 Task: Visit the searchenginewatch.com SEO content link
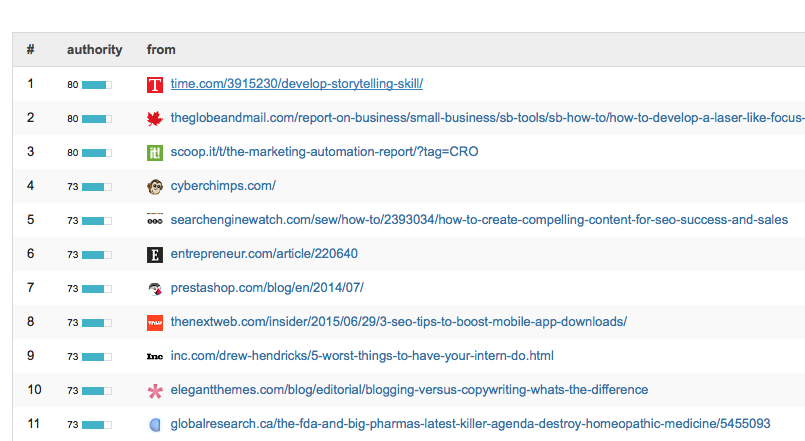point(479,220)
